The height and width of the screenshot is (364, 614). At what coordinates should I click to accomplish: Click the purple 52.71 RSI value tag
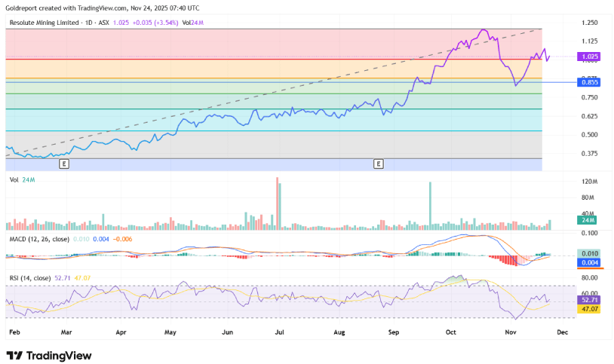pyautogui.click(x=589, y=299)
